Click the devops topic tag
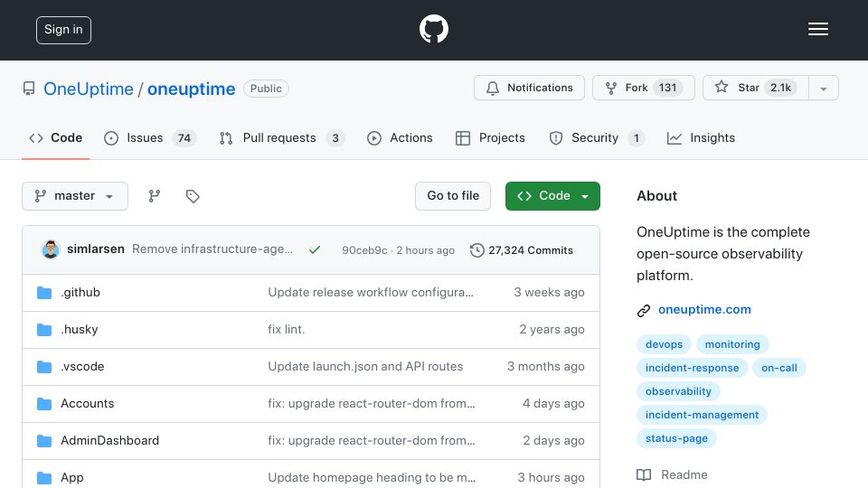Screen dimensions: 868x488 (664, 344)
